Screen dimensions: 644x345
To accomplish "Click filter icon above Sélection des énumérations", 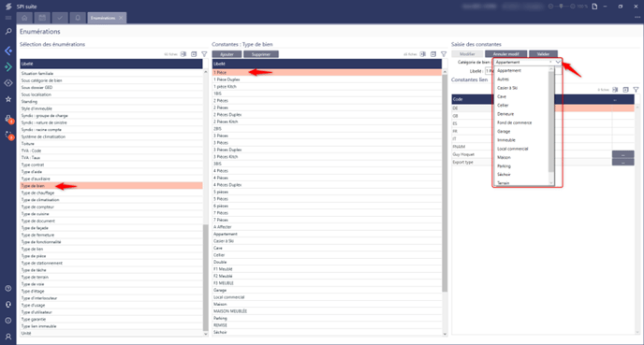I will coord(204,54).
